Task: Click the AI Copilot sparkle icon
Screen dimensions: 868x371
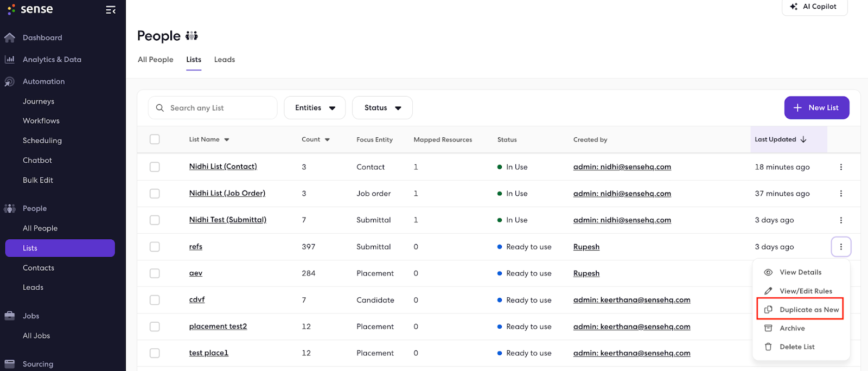Action: click(x=794, y=7)
